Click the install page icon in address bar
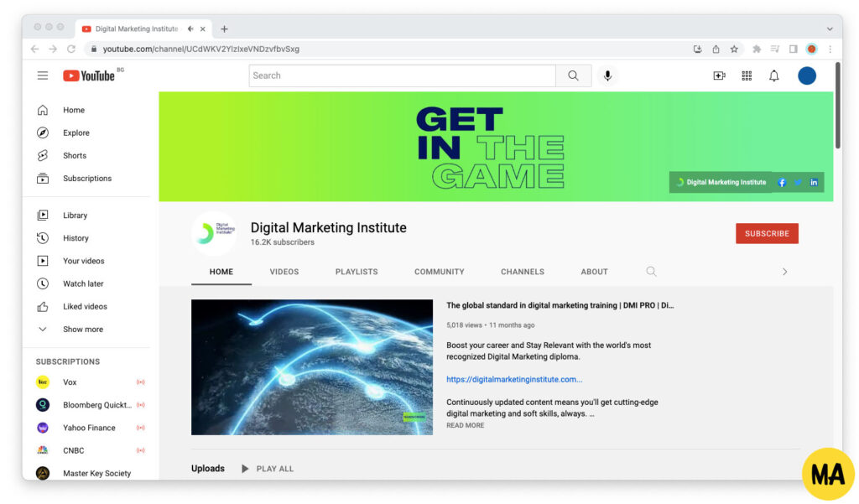 697,49
